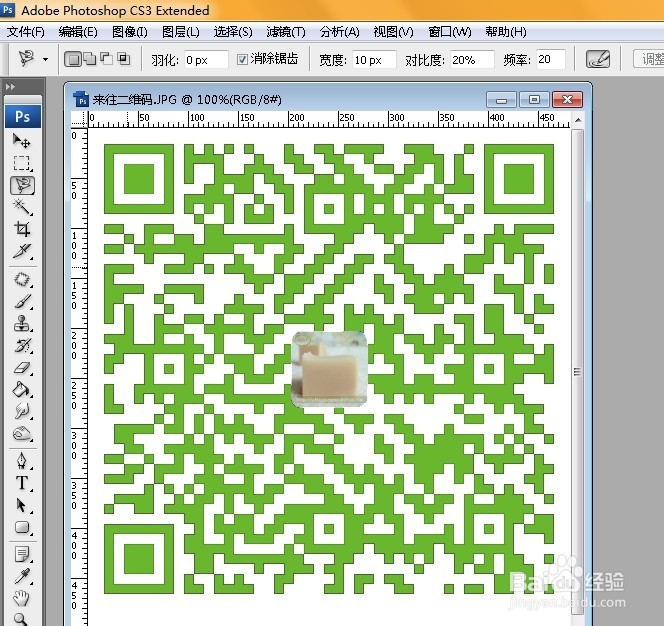
Task: Open the 编辑(E) menu
Action: 78,32
